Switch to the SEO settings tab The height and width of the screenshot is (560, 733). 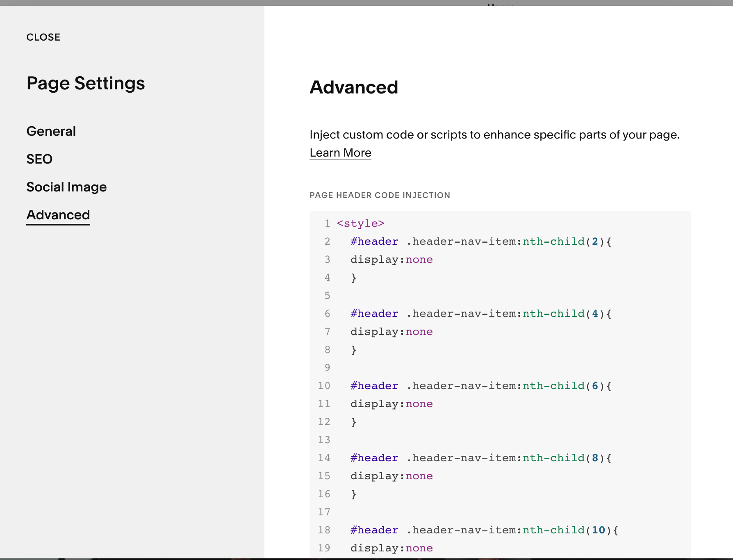point(39,159)
